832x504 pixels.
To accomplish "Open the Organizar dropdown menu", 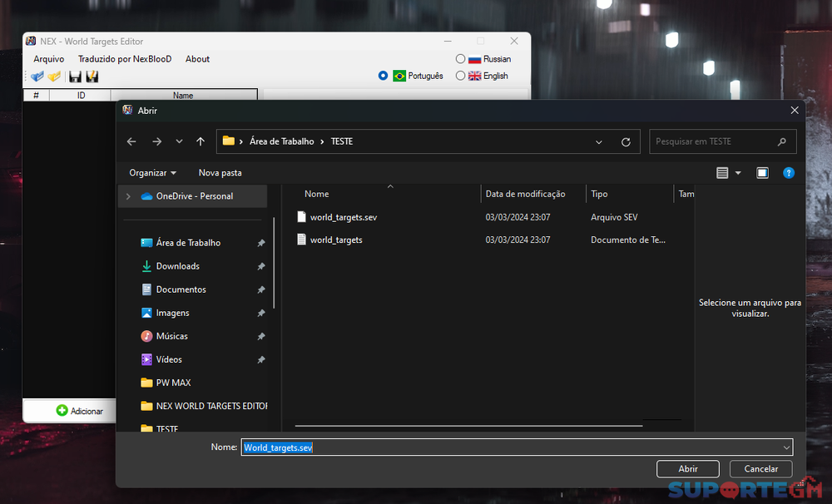I will tap(152, 173).
